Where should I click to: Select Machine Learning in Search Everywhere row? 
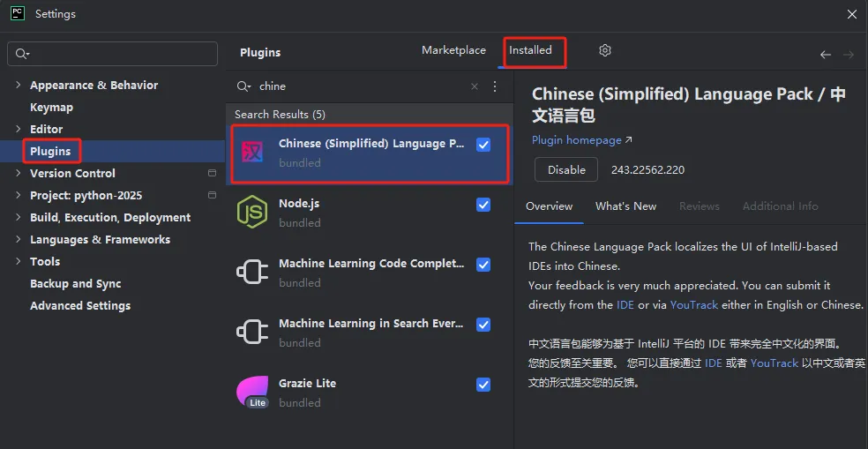[370, 333]
